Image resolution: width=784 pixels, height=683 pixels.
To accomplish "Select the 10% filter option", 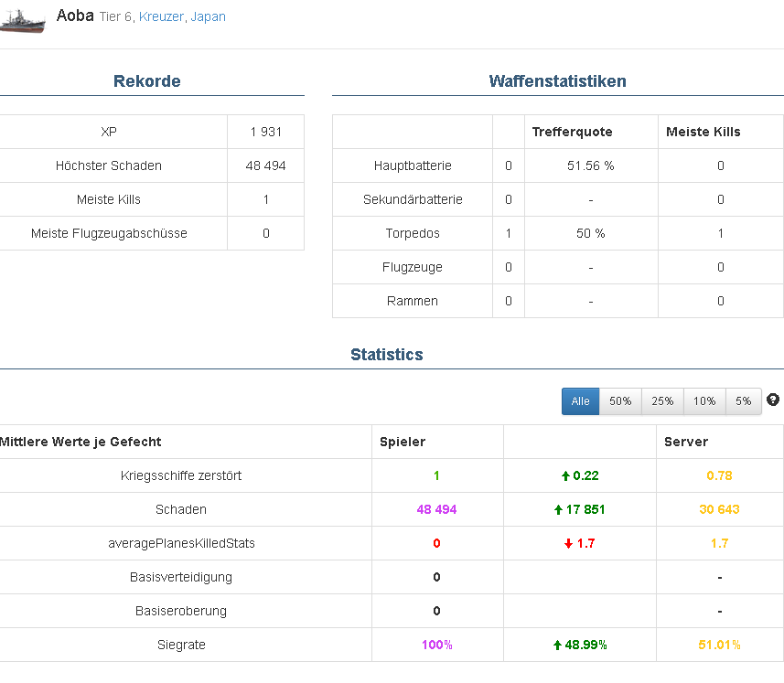I will 704,401.
